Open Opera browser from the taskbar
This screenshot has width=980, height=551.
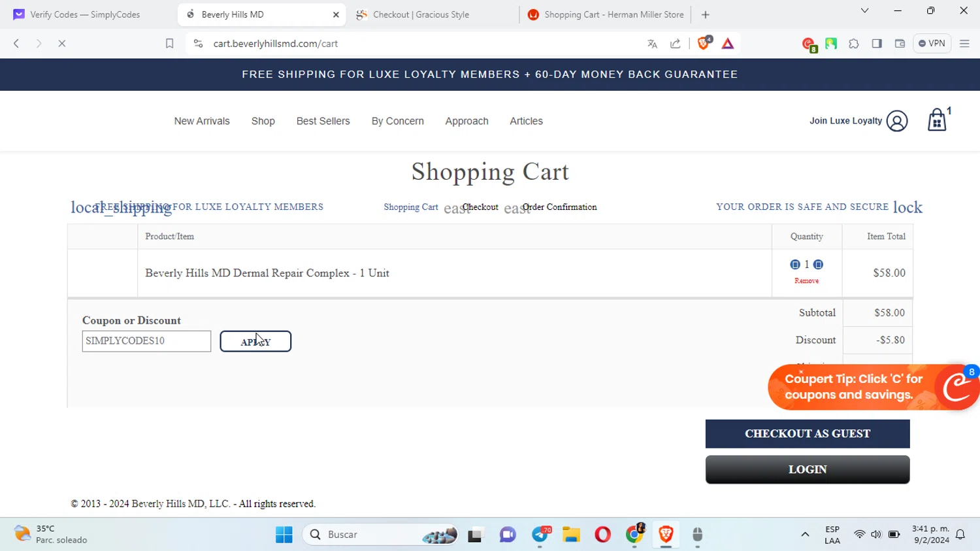603,535
